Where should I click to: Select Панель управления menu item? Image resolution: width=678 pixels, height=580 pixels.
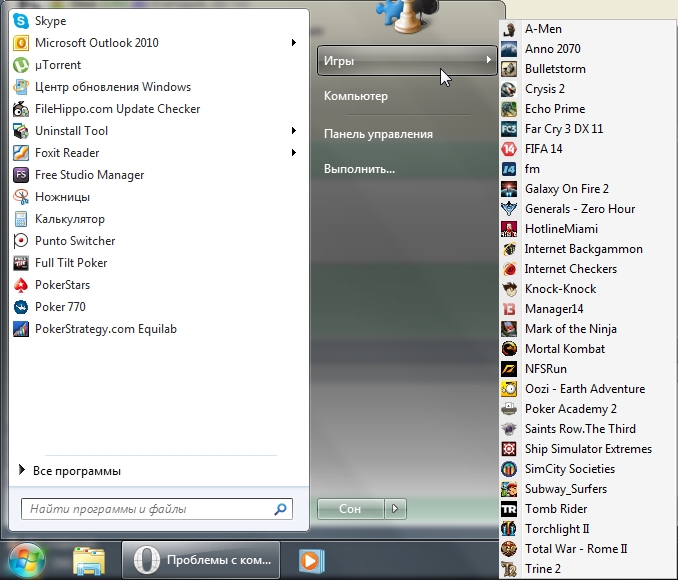click(x=378, y=133)
